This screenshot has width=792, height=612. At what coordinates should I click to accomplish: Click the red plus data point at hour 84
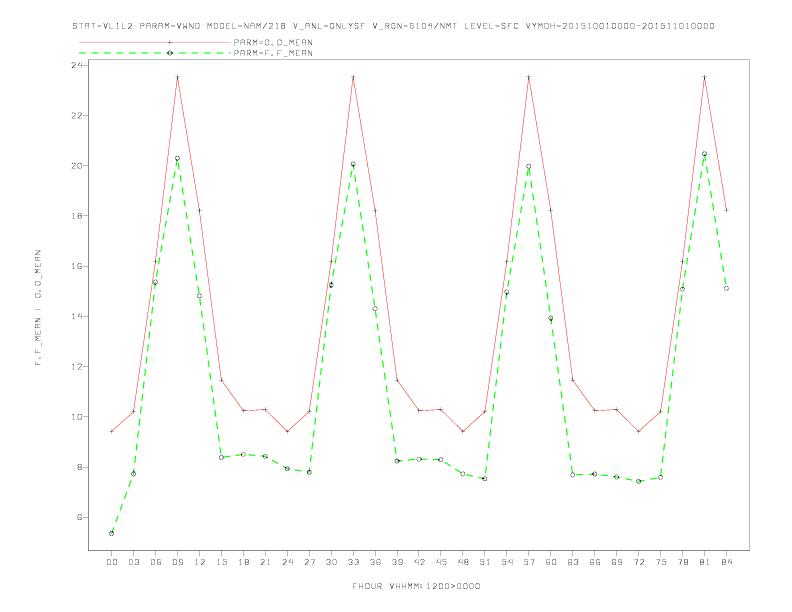pos(726,210)
